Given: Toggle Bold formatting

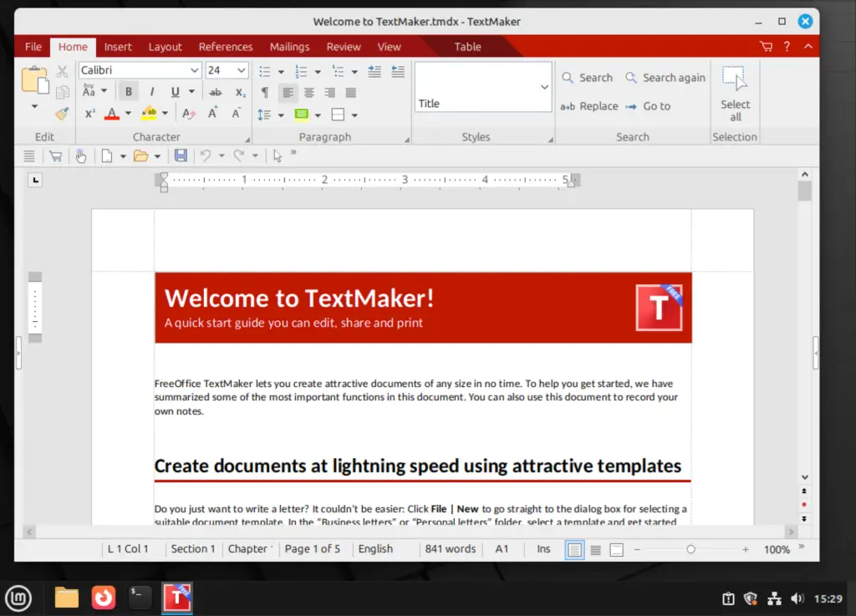Looking at the screenshot, I should 129,92.
